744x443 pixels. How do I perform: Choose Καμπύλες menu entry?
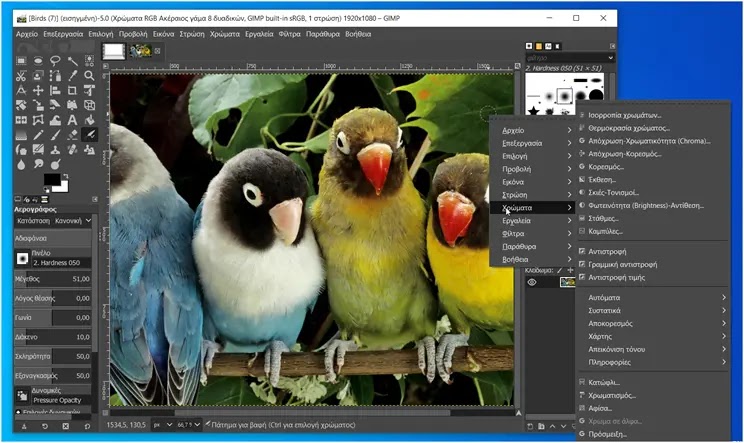tap(653, 231)
